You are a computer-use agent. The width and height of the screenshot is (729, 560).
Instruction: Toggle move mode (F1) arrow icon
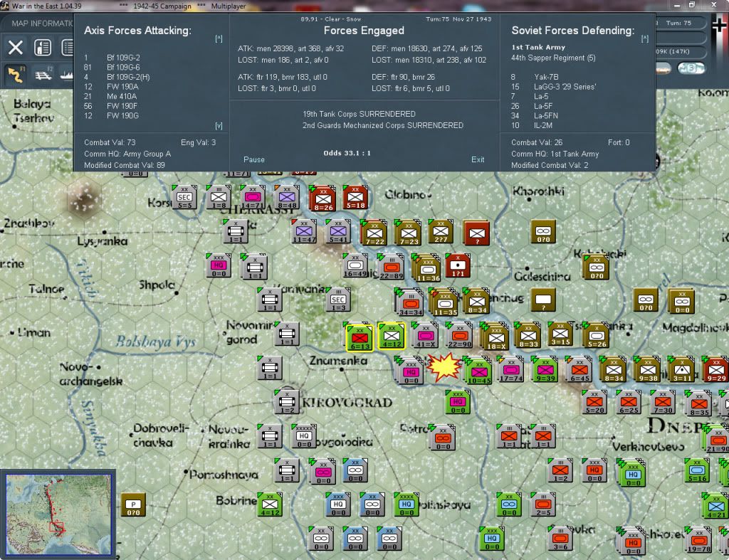click(x=16, y=74)
